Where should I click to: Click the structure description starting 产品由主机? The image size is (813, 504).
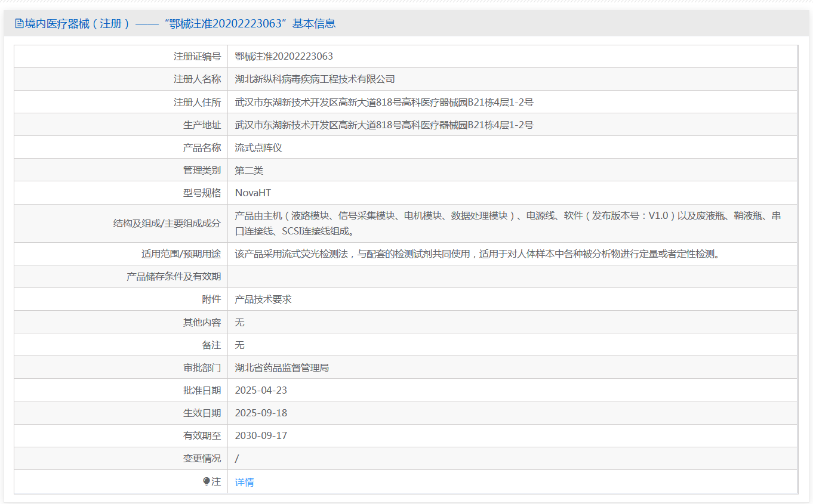(x=508, y=224)
